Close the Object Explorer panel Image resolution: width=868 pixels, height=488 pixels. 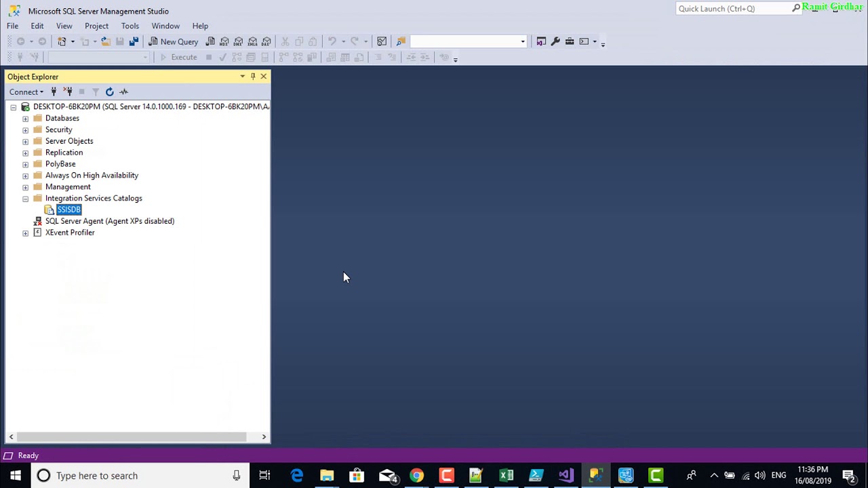(x=264, y=77)
